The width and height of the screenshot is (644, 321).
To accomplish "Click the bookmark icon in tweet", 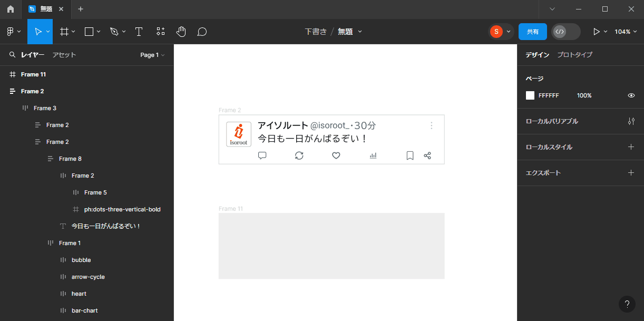I will [410, 155].
